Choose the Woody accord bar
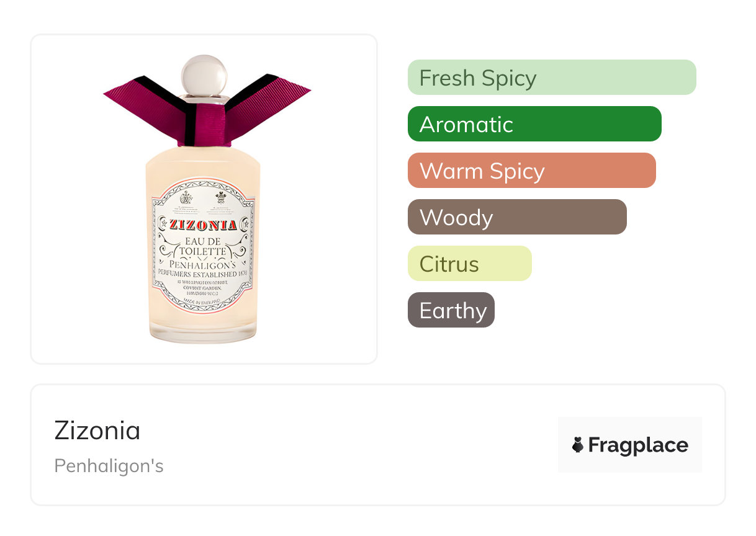756x536 pixels. click(x=516, y=217)
